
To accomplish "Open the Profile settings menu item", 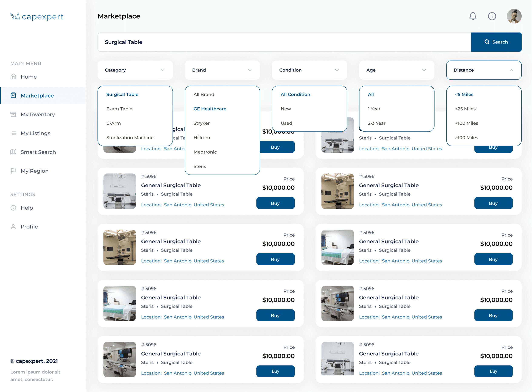I will pyautogui.click(x=29, y=227).
